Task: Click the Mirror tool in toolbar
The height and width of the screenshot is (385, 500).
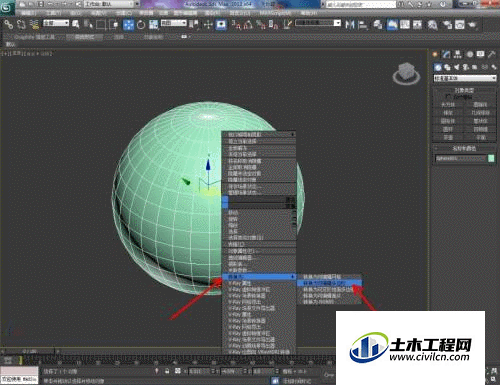Action: point(350,25)
